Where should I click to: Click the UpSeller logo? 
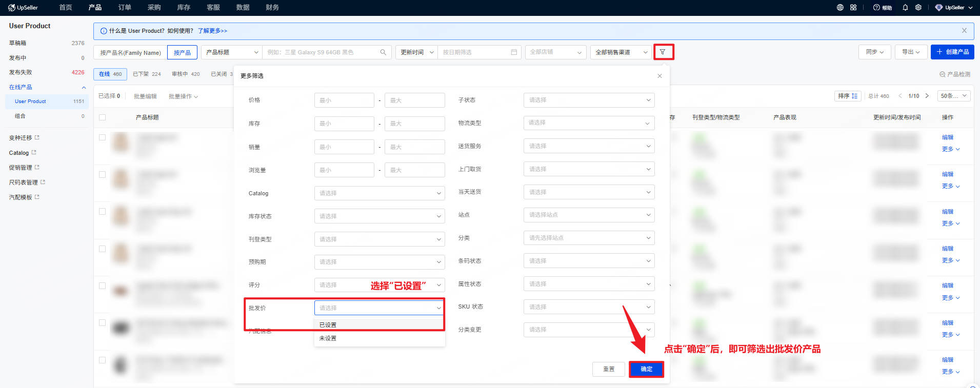(23, 8)
